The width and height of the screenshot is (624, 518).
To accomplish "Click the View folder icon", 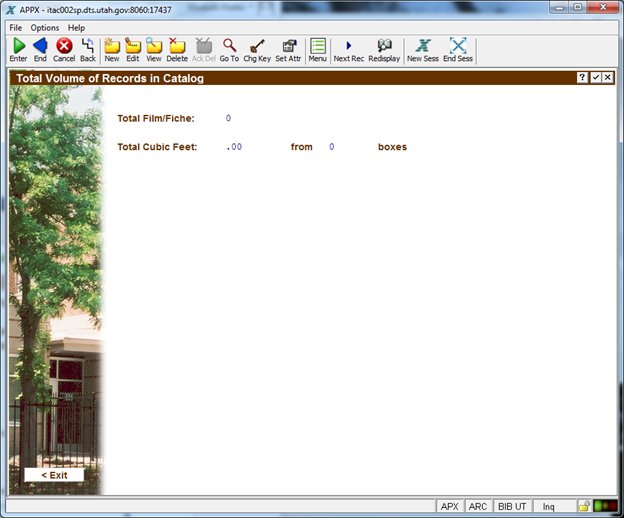I will point(154,46).
